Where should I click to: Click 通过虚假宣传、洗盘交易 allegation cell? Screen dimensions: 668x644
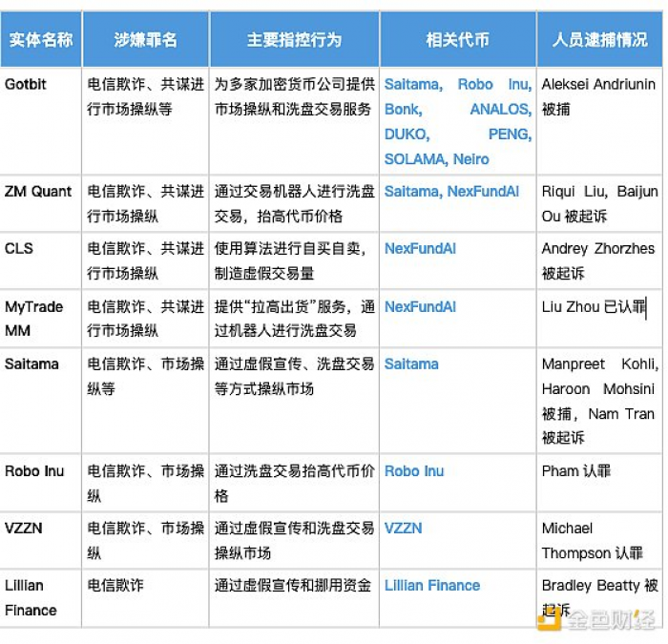[294, 401]
